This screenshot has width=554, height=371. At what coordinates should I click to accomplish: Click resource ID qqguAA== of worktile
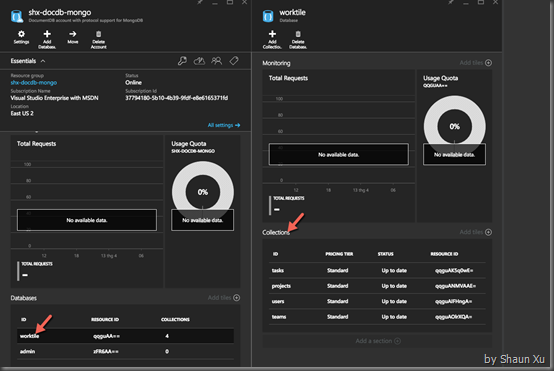pyautogui.click(x=106, y=336)
